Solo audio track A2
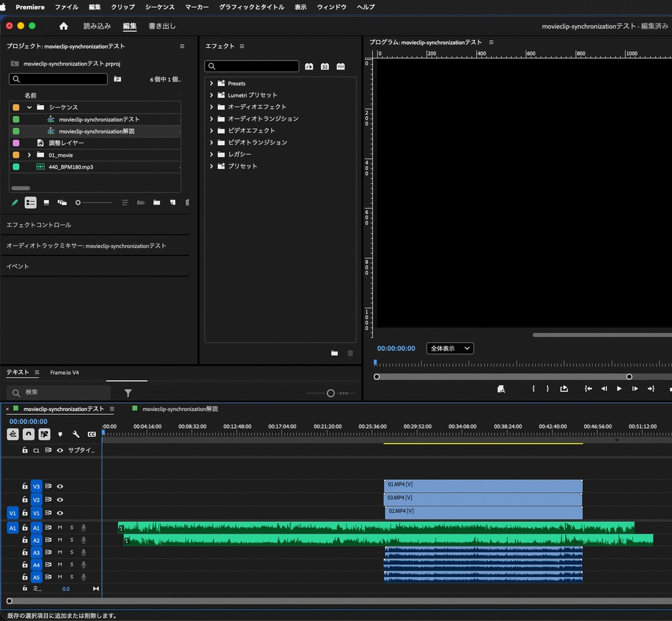Screen dimensions: 672x621 tap(72, 540)
